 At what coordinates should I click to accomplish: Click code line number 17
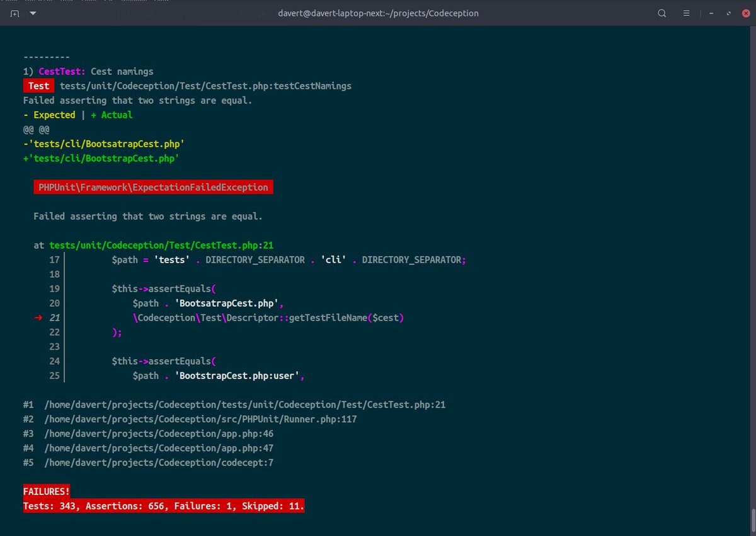pyautogui.click(x=54, y=259)
